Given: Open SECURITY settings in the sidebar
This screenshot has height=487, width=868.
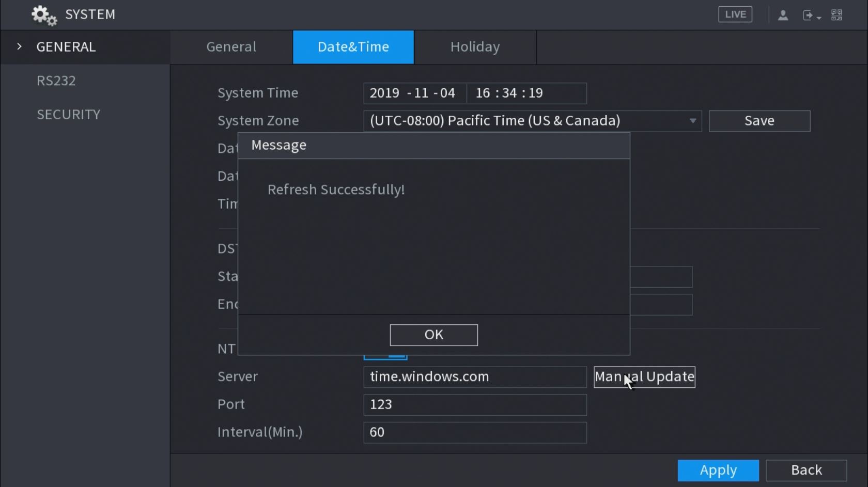Looking at the screenshot, I should click(69, 114).
